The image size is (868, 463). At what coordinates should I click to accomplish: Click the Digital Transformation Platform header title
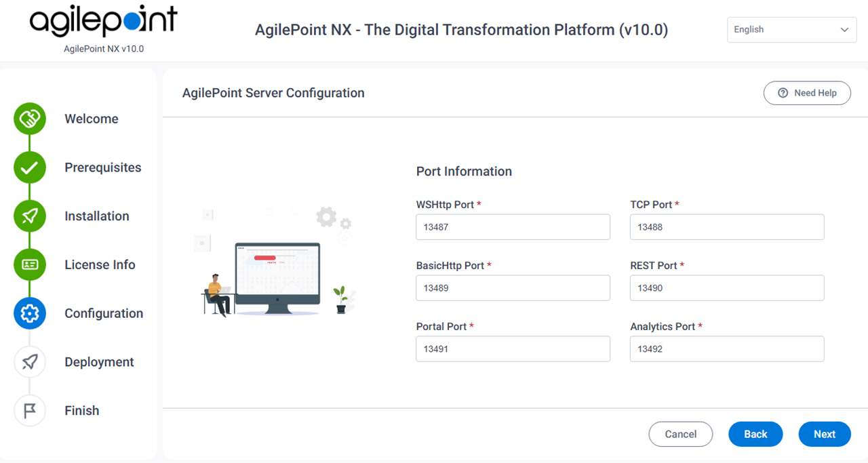pos(461,30)
